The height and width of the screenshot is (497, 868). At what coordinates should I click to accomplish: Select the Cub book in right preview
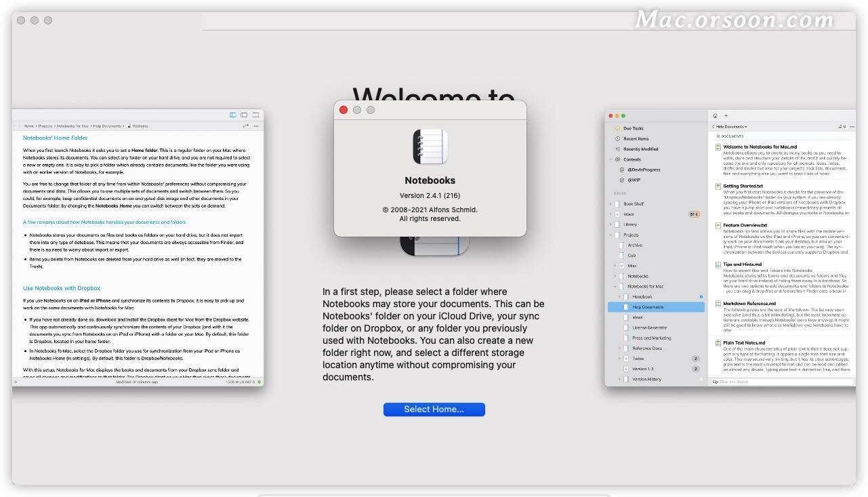[632, 256]
